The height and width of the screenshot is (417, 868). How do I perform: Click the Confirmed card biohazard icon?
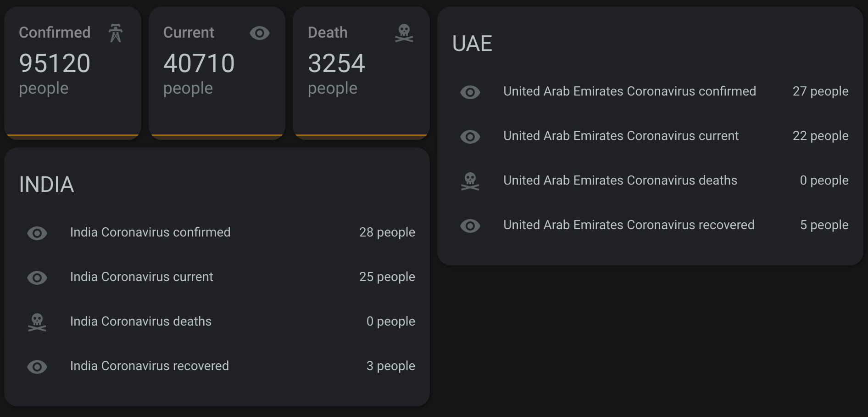116,33
